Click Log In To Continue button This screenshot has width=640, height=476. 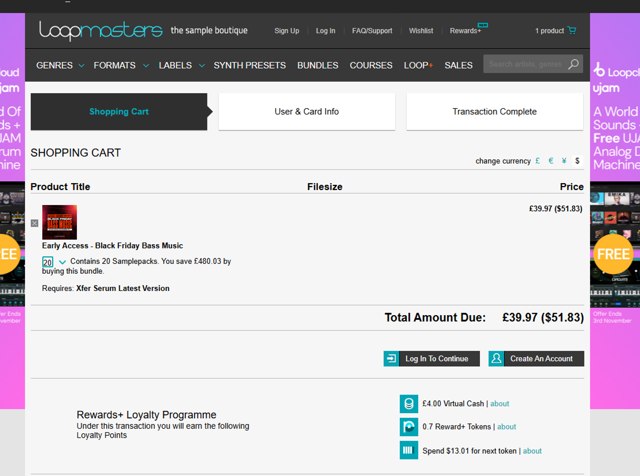tap(432, 358)
